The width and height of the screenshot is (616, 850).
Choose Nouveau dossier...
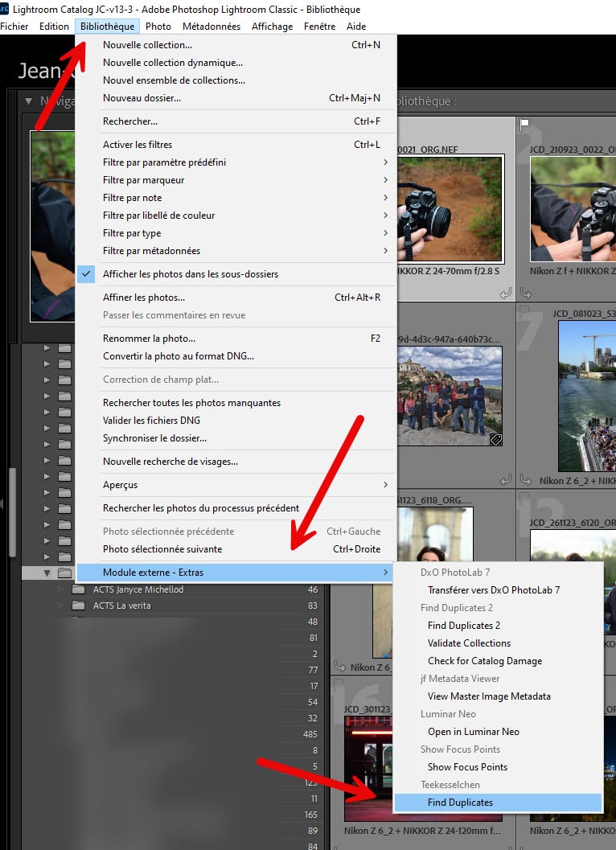pyautogui.click(x=236, y=98)
